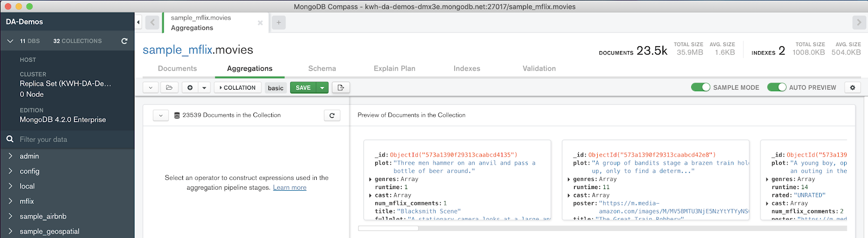
Task: Go to next tab arrow
Action: [858, 22]
